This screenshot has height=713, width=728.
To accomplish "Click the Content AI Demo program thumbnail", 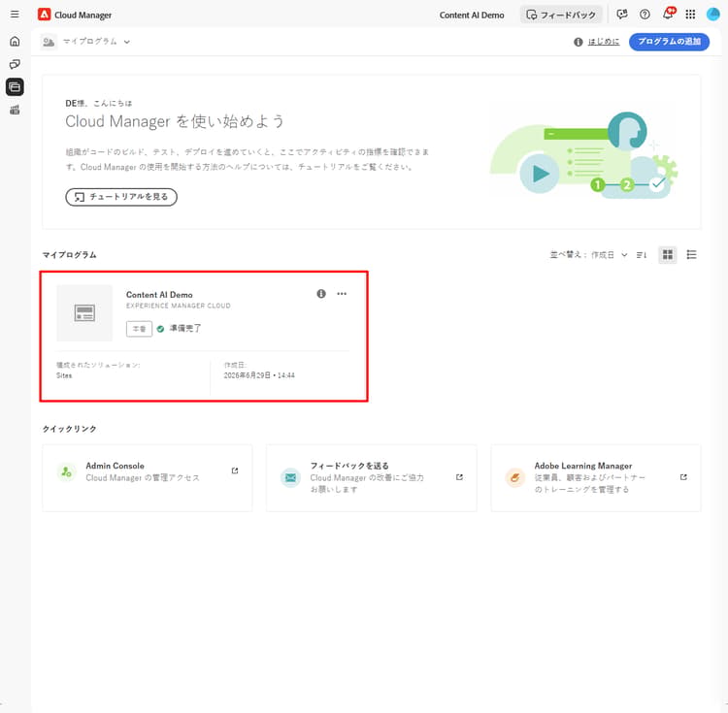I will [x=84, y=313].
